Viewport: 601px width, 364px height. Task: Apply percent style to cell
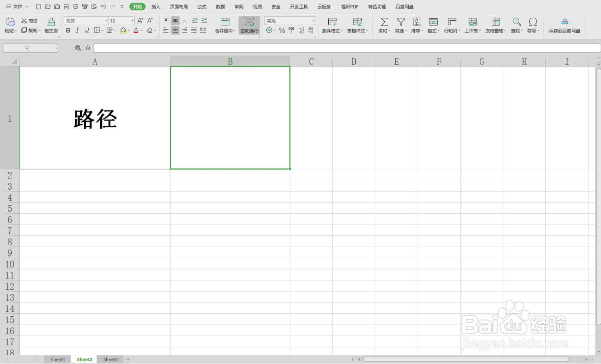point(282,30)
